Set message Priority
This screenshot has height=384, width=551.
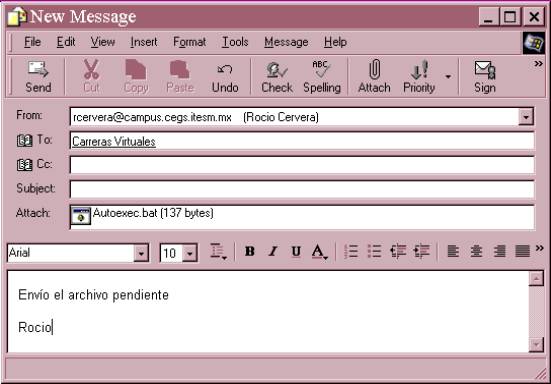click(x=419, y=76)
